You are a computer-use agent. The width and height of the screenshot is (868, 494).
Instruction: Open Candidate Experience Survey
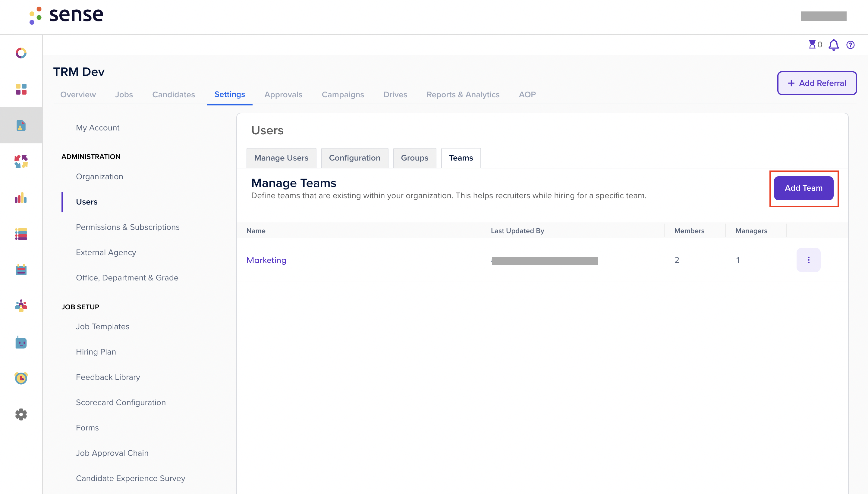pos(131,478)
